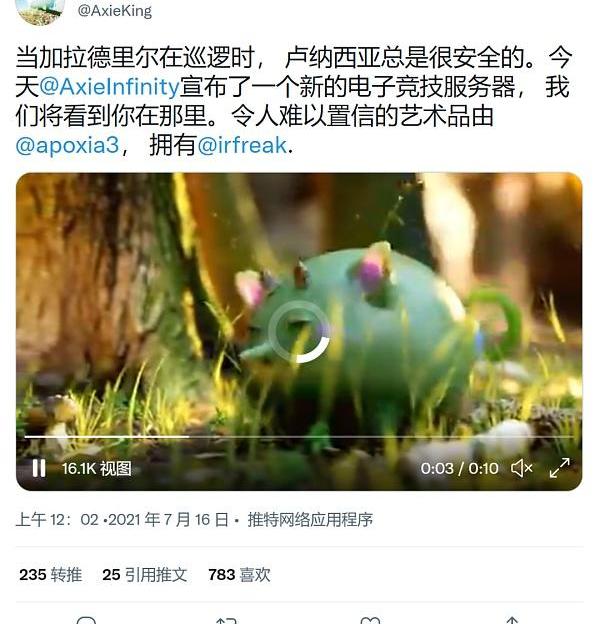Click the retweet icon
This screenshot has width=600, height=624.
point(226,620)
